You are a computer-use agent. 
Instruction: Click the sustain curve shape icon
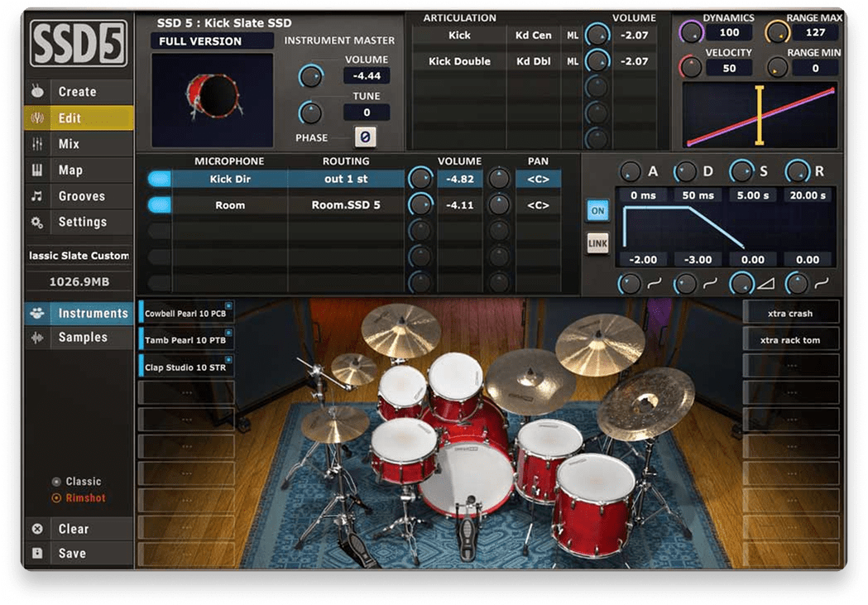(x=765, y=285)
